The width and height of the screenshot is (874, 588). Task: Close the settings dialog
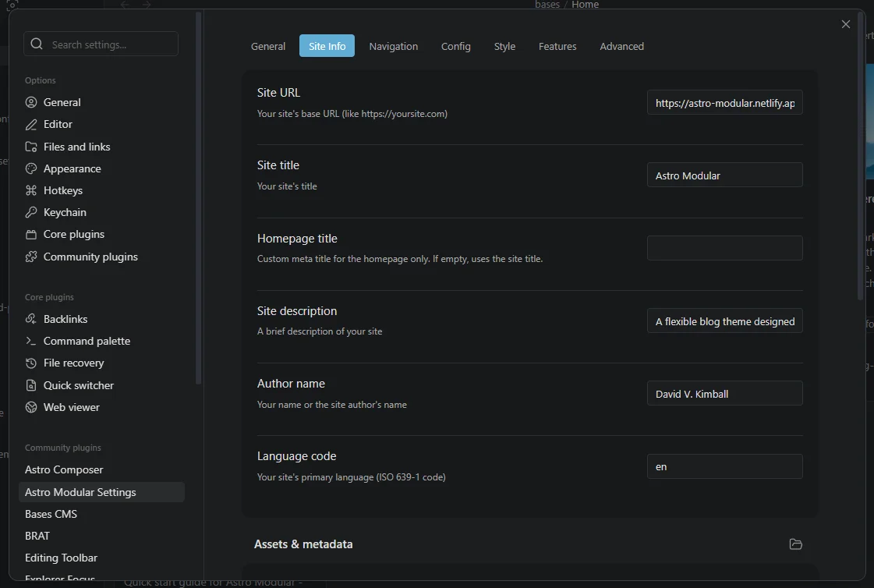(x=846, y=24)
